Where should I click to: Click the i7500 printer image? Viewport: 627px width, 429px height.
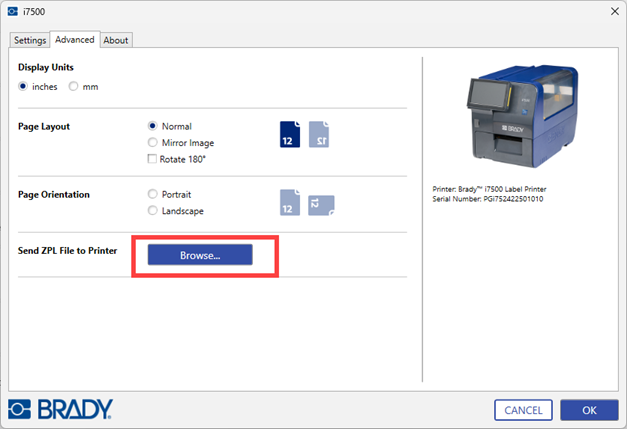point(523,116)
